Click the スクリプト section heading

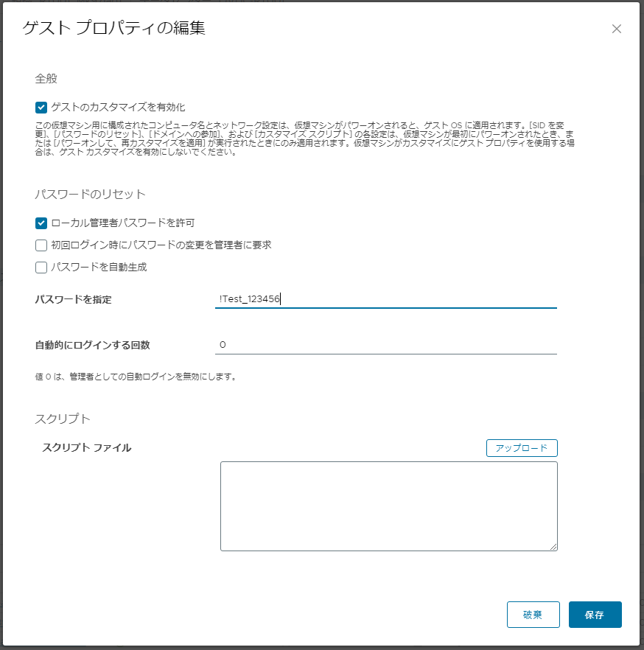pyautogui.click(x=63, y=419)
